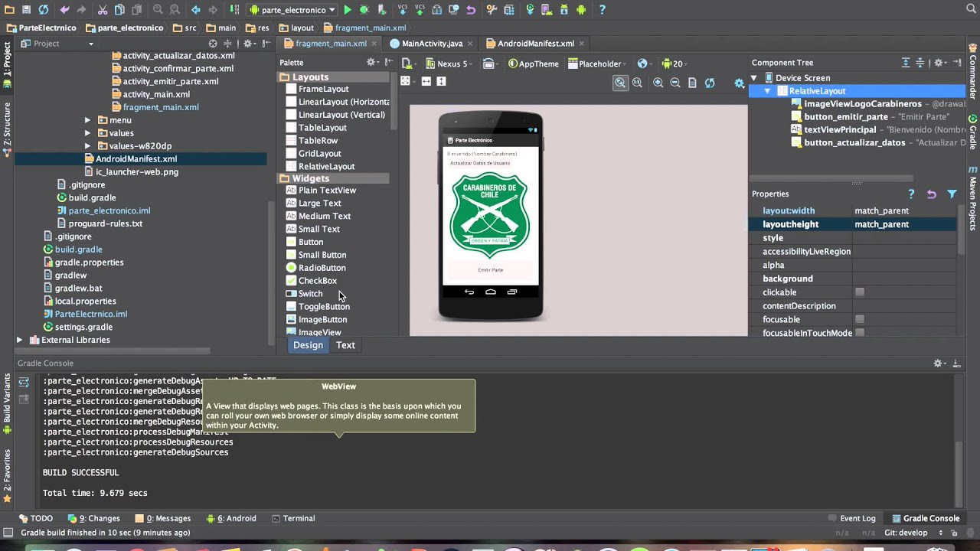Open the Help question mark in the toolbar

(602, 10)
